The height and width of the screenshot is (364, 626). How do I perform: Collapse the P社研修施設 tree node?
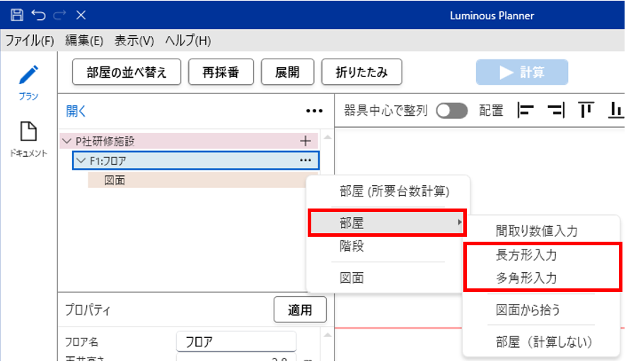(66, 141)
